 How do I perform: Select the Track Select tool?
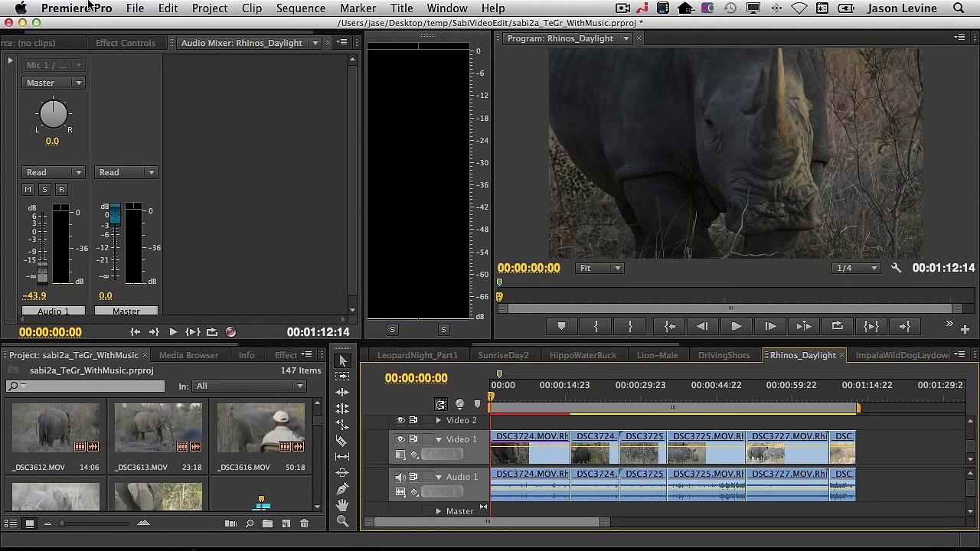(x=342, y=376)
